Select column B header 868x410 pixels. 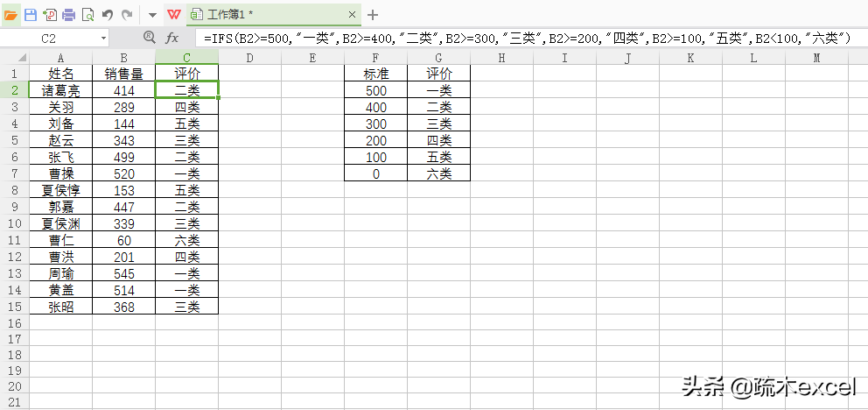124,58
